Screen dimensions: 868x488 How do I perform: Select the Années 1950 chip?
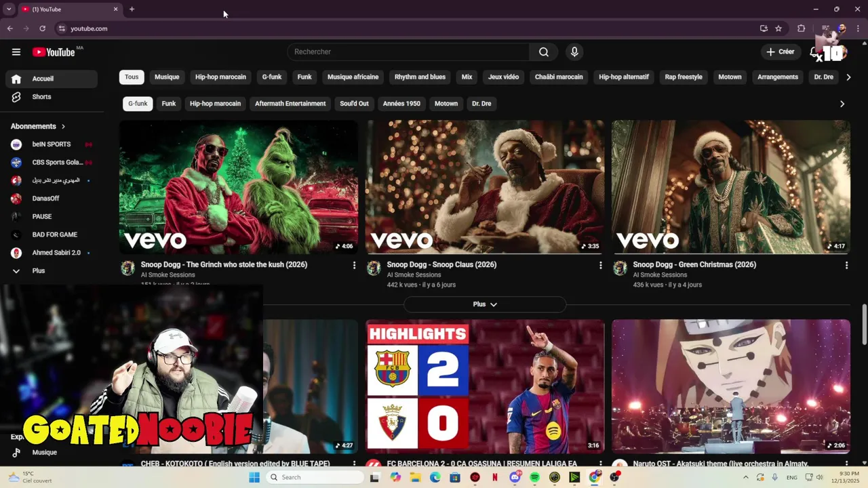(x=401, y=104)
